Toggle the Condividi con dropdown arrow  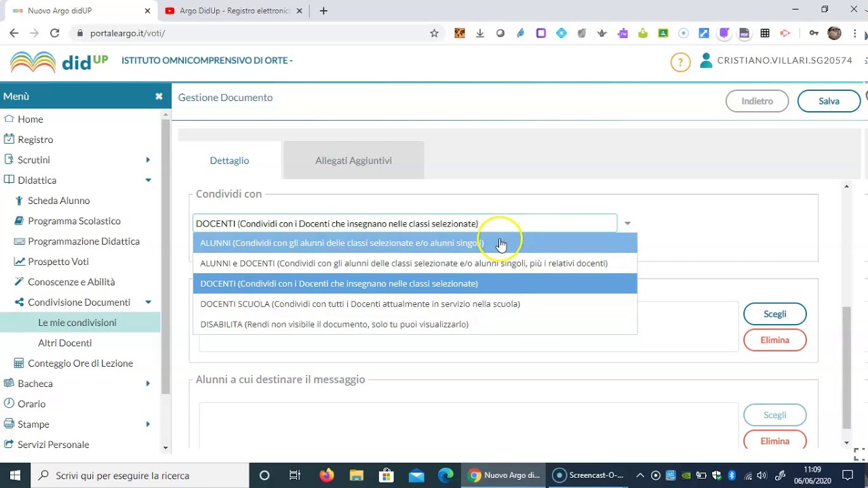627,223
